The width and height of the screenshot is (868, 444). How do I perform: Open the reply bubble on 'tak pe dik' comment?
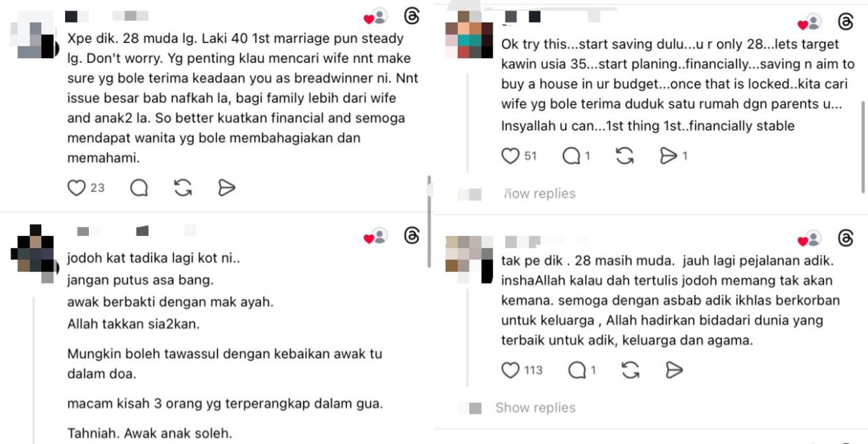[x=577, y=370]
